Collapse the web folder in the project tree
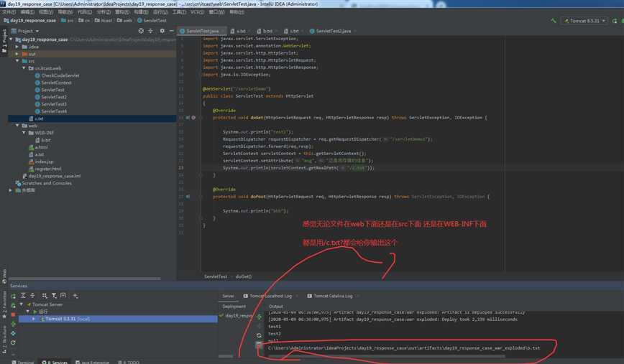 coord(17,125)
